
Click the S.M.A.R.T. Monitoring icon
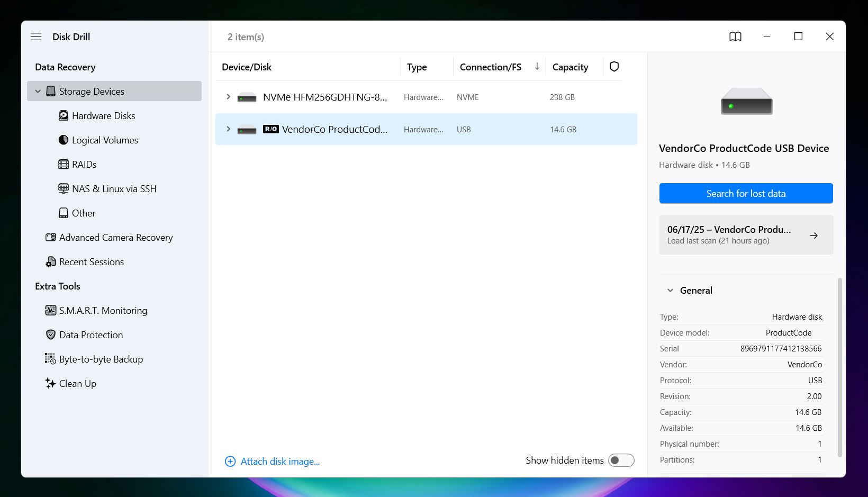click(51, 310)
